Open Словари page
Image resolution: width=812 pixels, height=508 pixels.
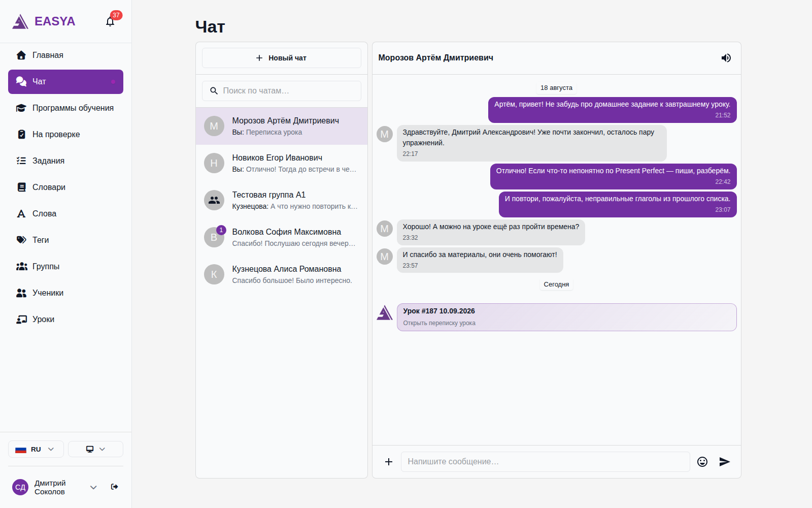coord(65,187)
